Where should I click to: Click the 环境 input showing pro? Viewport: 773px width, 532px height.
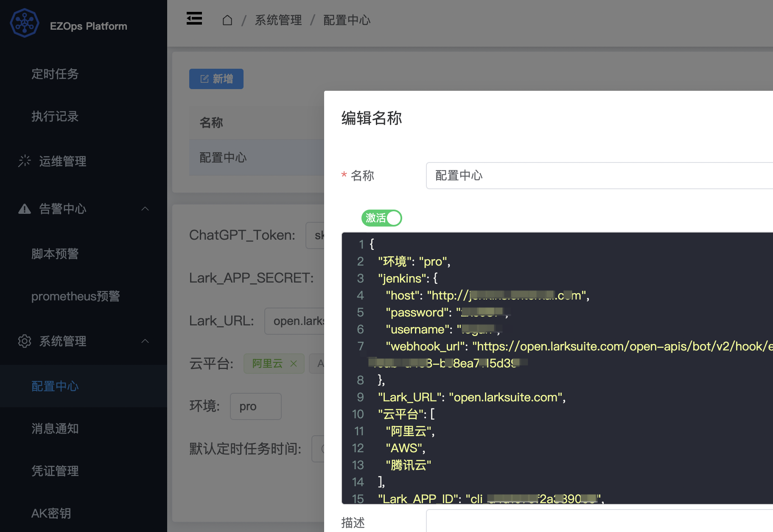click(256, 406)
